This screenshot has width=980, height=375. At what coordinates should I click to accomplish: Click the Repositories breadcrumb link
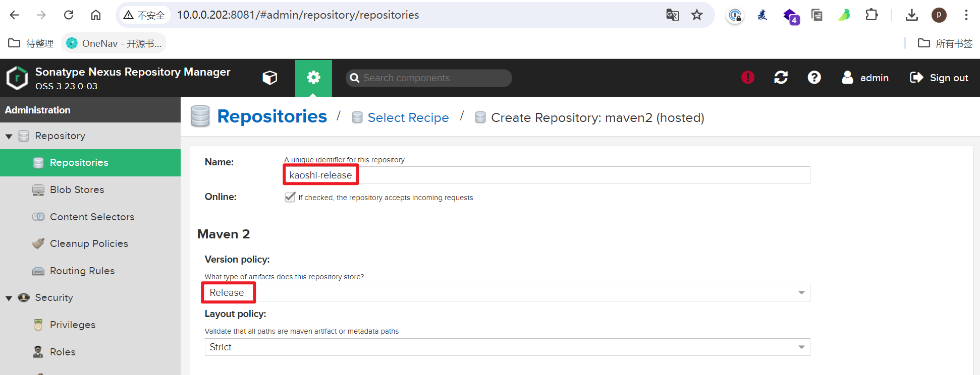[272, 116]
